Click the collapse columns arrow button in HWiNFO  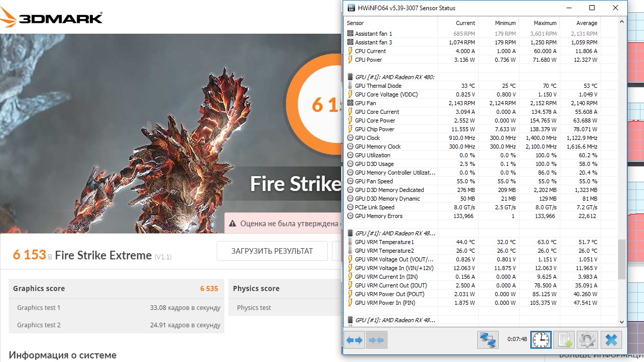[376, 340]
